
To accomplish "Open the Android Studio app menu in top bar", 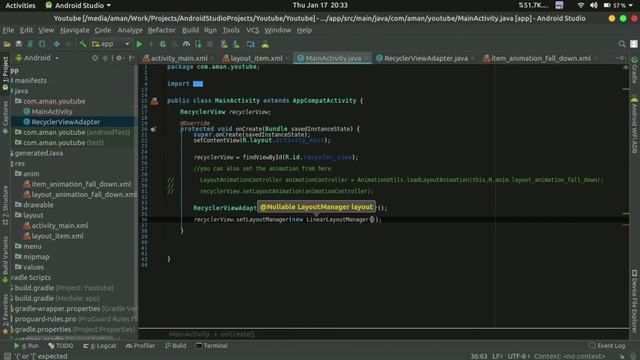I will tap(78, 5).
